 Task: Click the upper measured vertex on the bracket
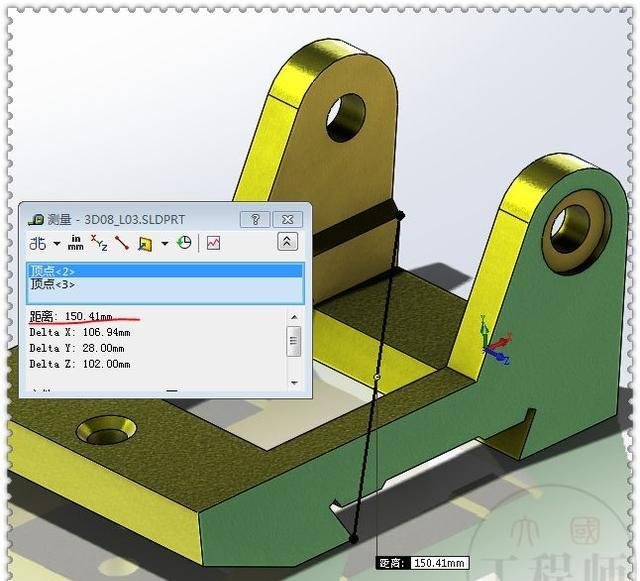pos(400,215)
